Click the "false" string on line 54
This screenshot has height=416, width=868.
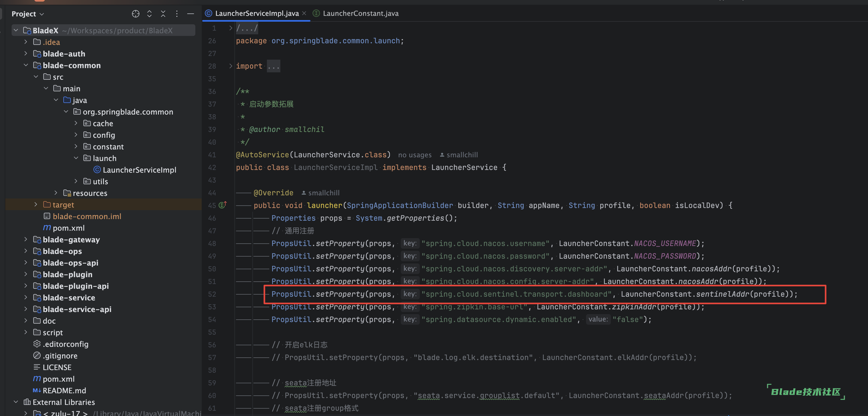point(628,319)
